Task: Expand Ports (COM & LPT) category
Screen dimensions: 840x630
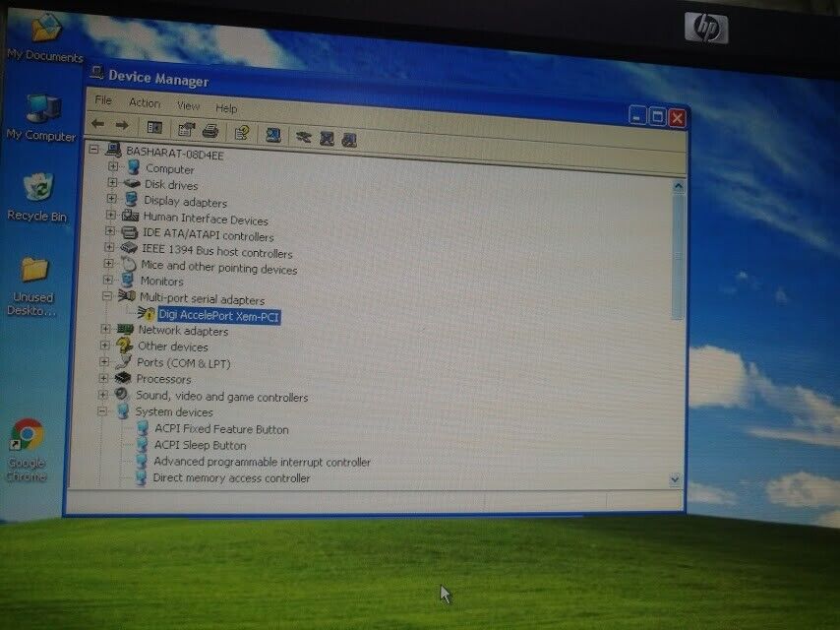Action: tap(104, 361)
